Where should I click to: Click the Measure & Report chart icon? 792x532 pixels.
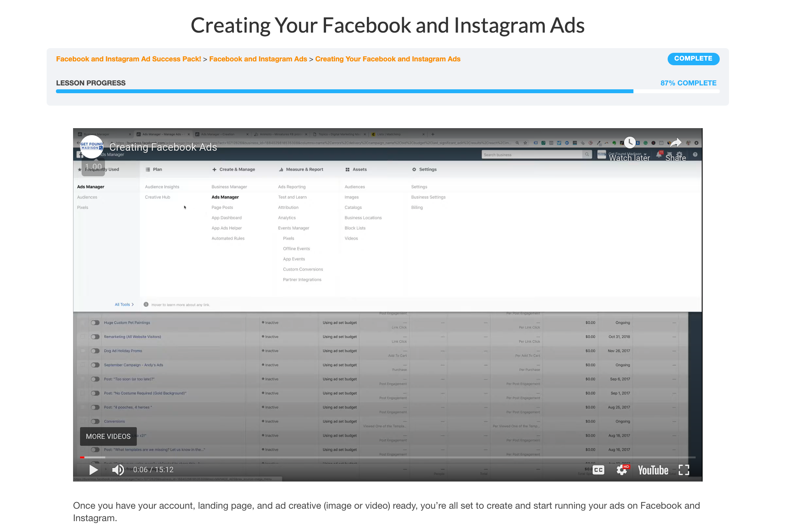tap(281, 169)
